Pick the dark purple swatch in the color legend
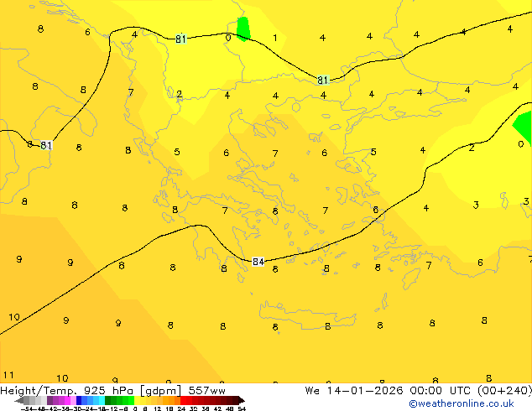 [x=50, y=400]
